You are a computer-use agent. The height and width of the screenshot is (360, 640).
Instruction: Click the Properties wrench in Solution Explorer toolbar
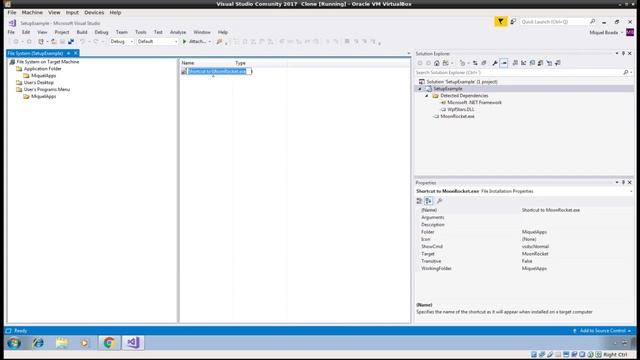(x=495, y=63)
